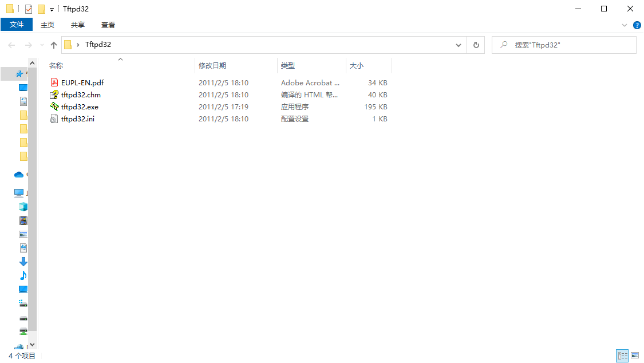This screenshot has width=644, height=363.
Task: Switch to Details view in status bar
Action: pyautogui.click(x=622, y=356)
